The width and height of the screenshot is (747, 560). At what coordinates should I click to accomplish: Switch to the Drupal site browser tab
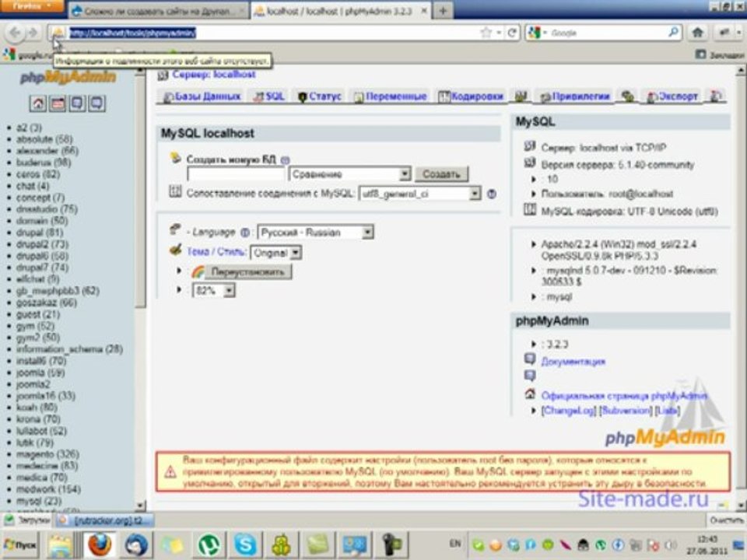[x=159, y=10]
